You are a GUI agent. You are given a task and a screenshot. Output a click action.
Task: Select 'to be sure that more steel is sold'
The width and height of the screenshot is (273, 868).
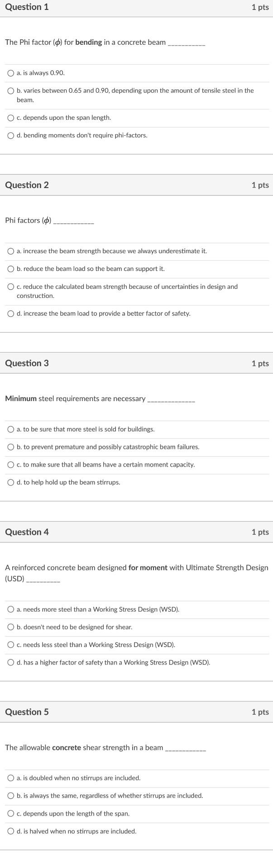[10, 429]
